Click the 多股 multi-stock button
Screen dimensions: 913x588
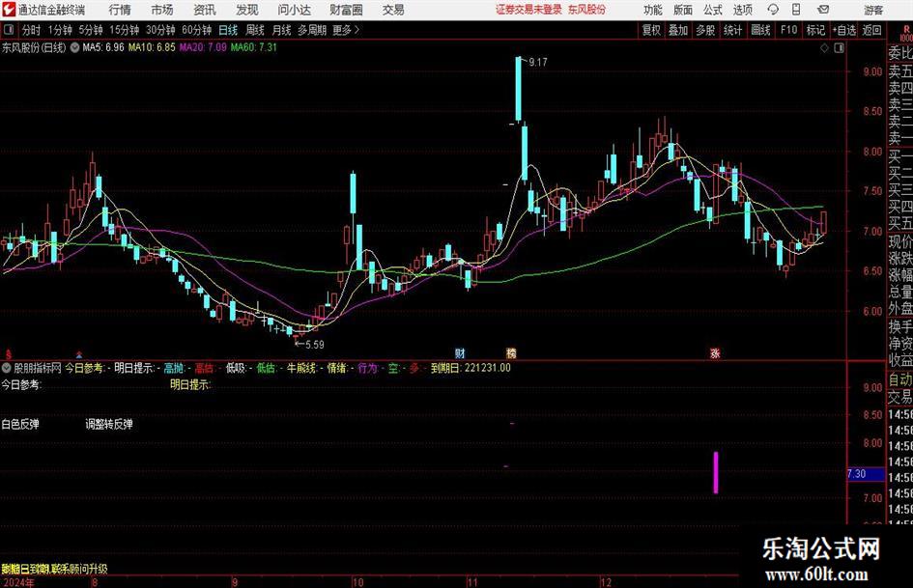pos(705,30)
